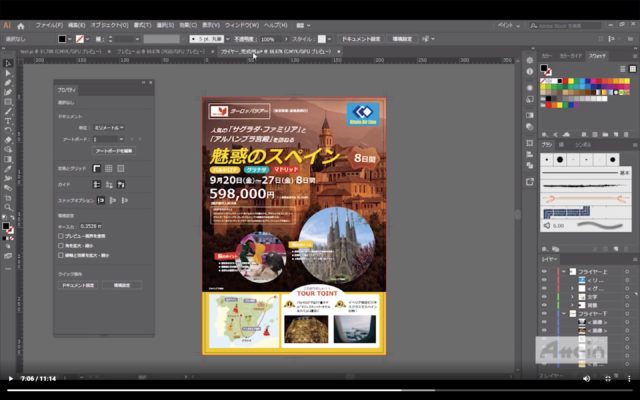This screenshot has height=400, width=640.
Task: Open fill color dropdown in control bar
Action: [x=70, y=39]
